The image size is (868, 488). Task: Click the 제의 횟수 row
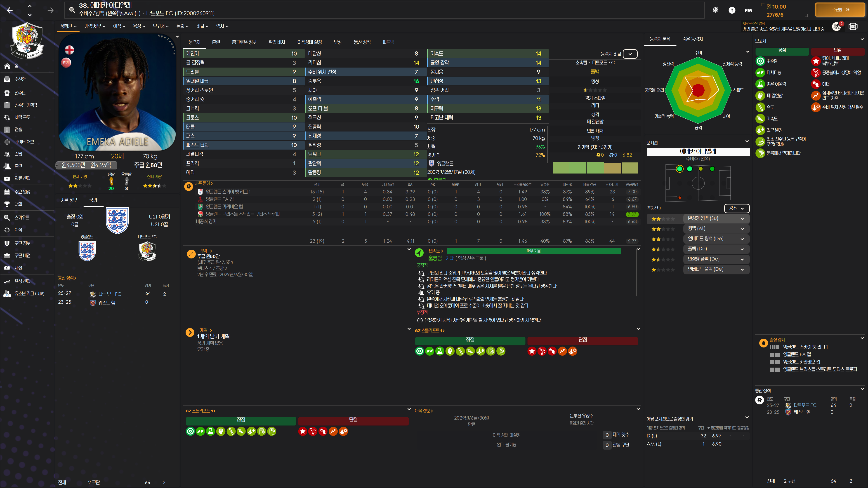click(x=616, y=435)
